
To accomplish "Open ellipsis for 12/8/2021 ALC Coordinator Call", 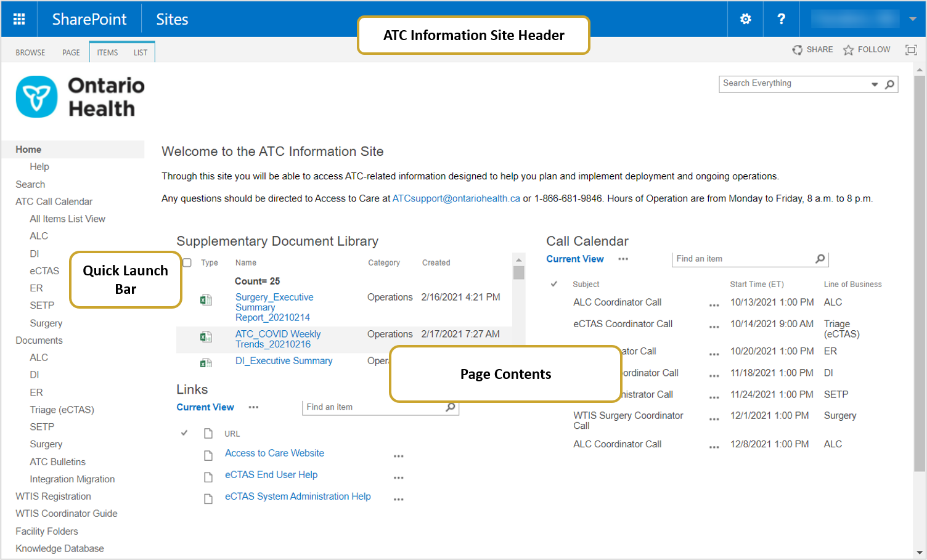I will 714,447.
